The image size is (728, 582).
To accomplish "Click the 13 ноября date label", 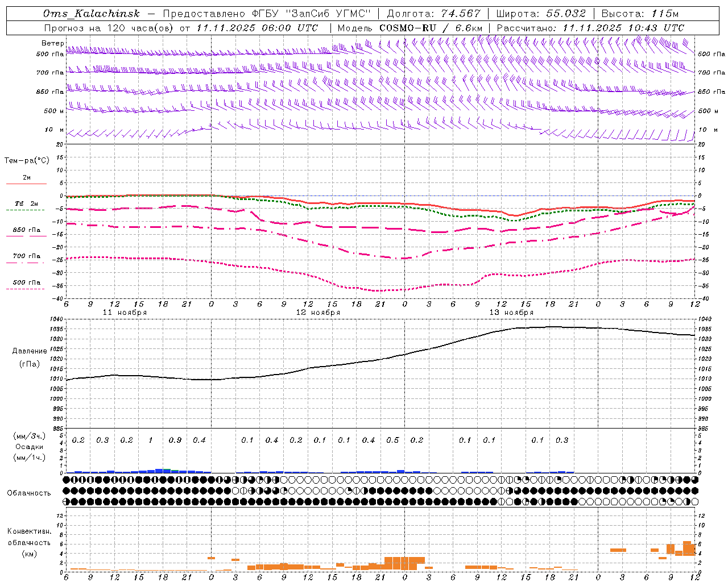I will tap(511, 313).
